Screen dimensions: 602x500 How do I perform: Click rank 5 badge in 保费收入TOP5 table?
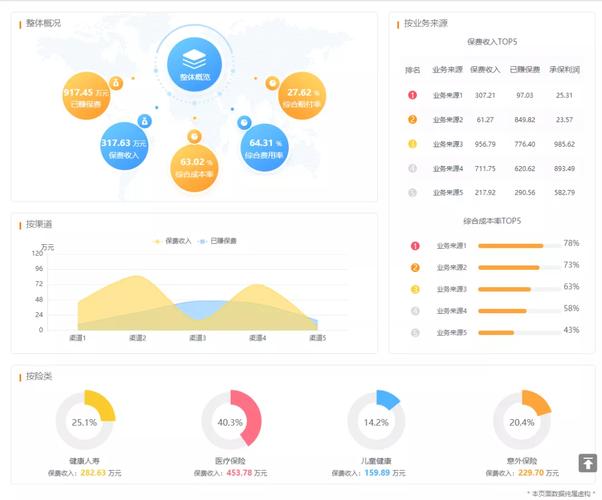pos(412,192)
